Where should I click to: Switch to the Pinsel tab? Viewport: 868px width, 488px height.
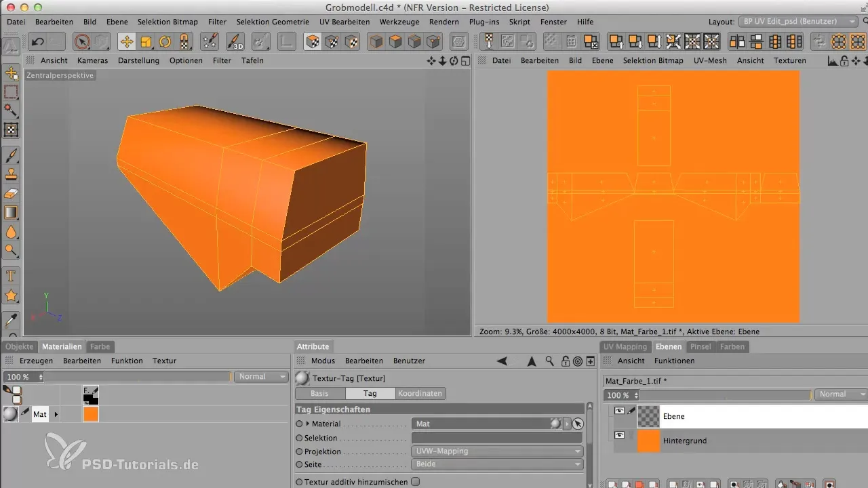(701, 346)
